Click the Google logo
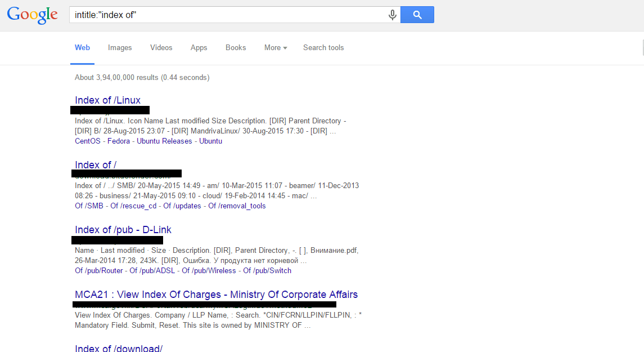 coord(33,15)
